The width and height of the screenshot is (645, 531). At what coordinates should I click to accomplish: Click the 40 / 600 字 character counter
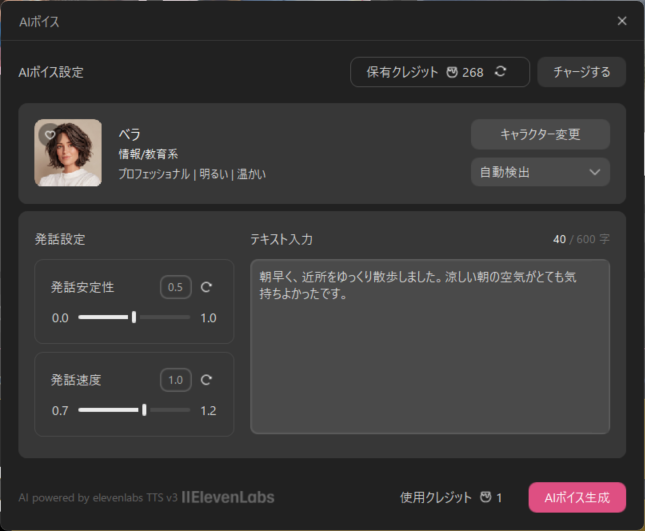click(581, 239)
